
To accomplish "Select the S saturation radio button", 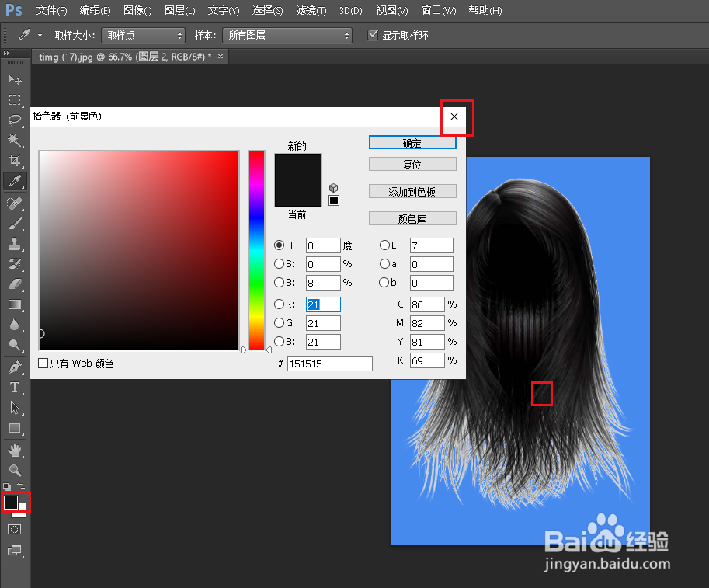I will (x=279, y=263).
